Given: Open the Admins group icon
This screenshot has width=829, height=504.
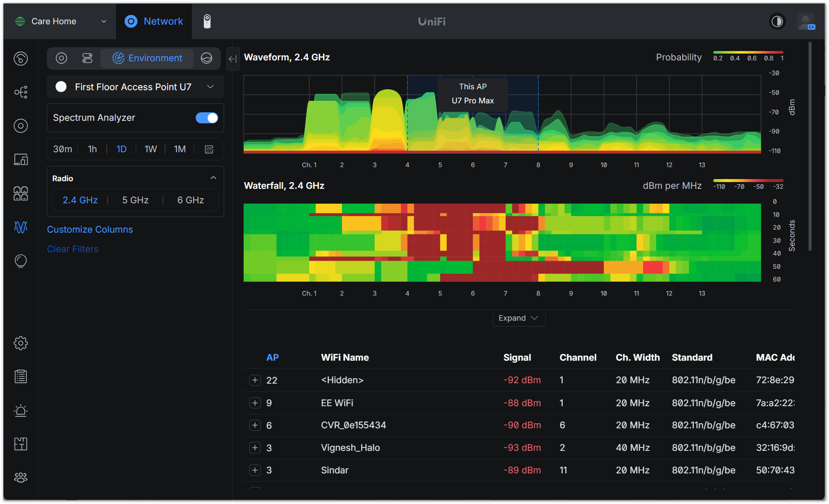Looking at the screenshot, I should click(20, 478).
